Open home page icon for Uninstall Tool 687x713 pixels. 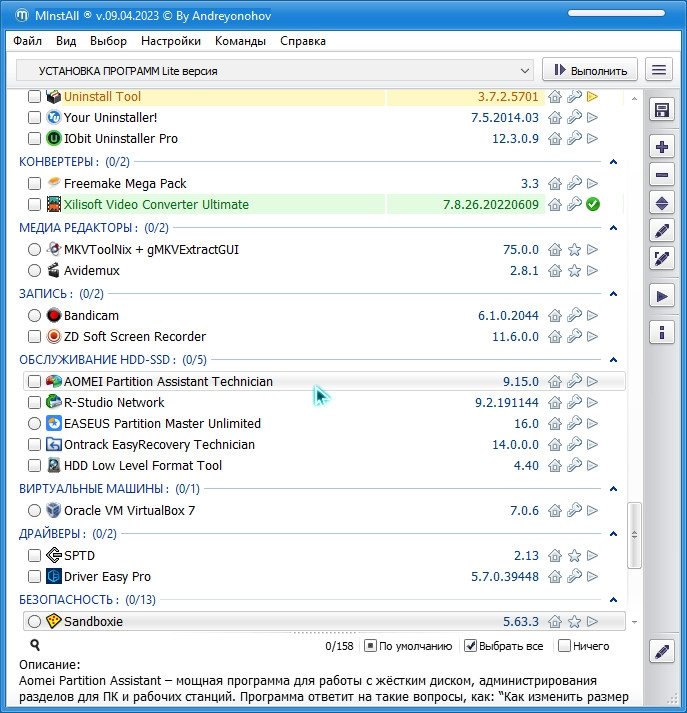pyautogui.click(x=555, y=96)
